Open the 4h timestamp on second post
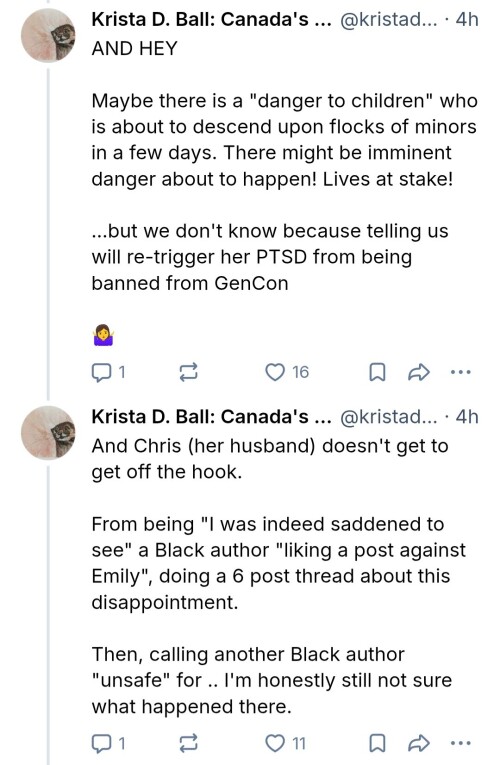The image size is (500, 765). [466, 417]
